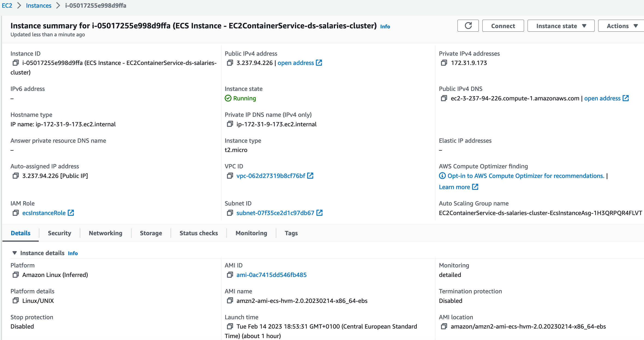644x340 pixels.
Task: Copy the Platform details Linux/UNIX
Action: tap(16, 301)
